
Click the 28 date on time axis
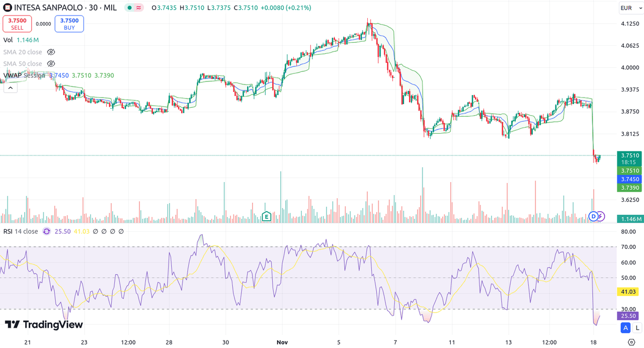(170, 342)
